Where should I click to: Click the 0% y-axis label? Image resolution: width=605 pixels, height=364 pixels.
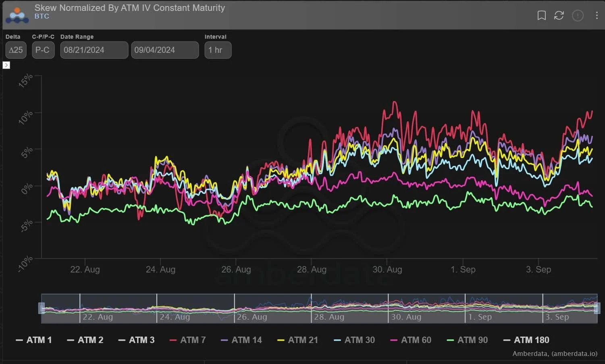pyautogui.click(x=27, y=188)
